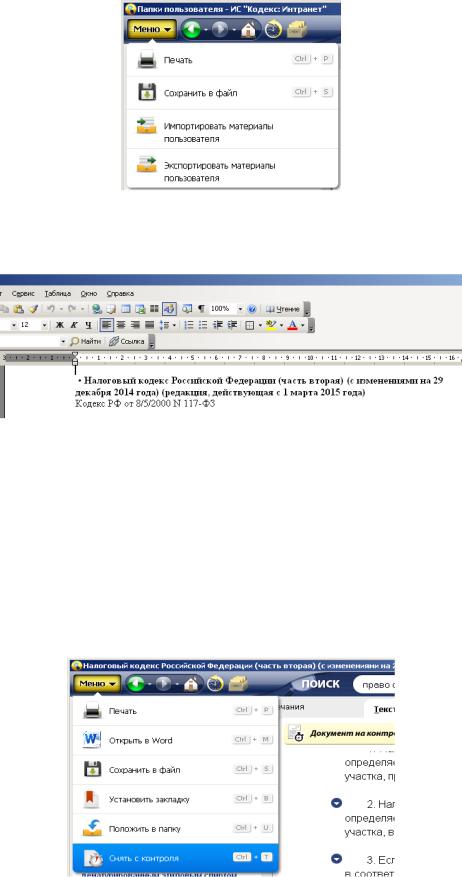The image size is (462, 877).
Task: Click the Format Painter brush in Word
Action: (x=34, y=309)
